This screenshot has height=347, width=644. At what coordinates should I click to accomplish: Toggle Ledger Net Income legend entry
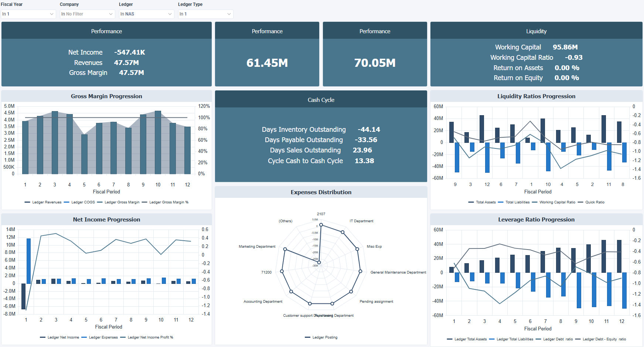pyautogui.click(x=59, y=337)
